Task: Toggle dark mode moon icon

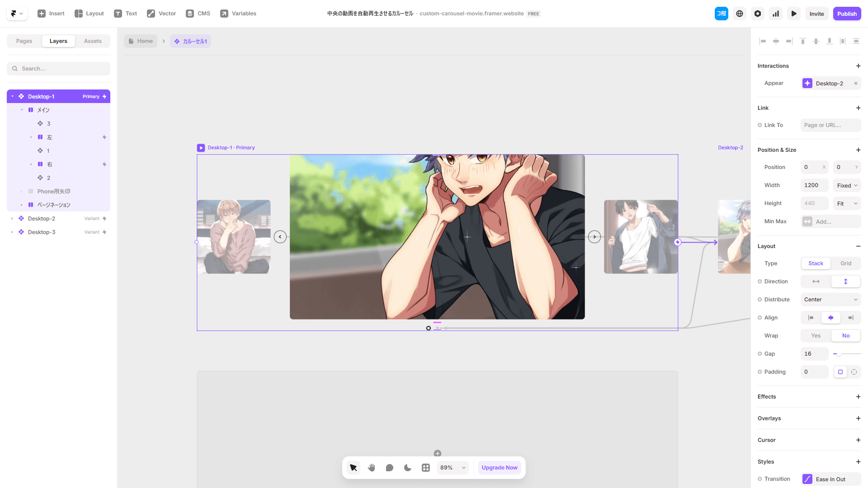Action: coord(407,468)
